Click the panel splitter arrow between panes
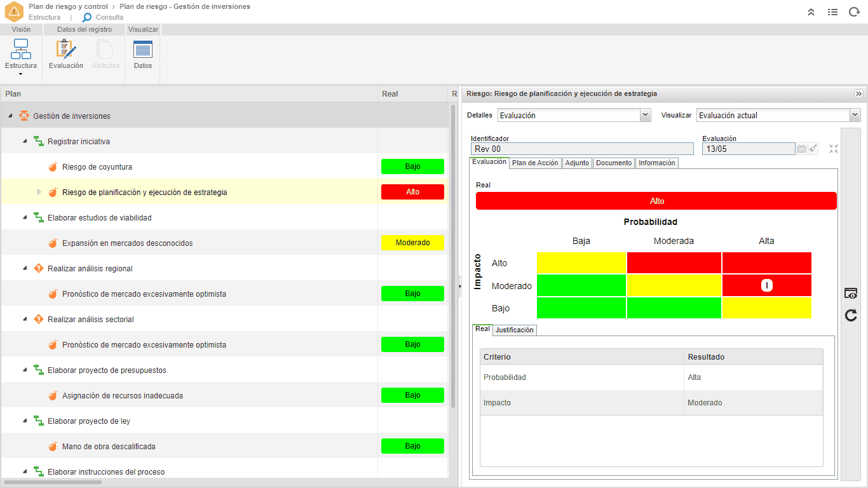The image size is (868, 488). tap(459, 287)
